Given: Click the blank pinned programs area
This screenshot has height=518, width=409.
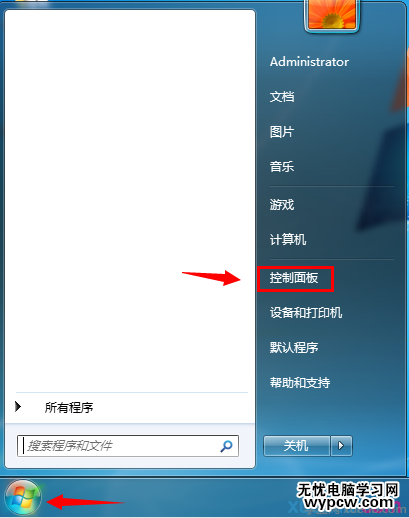Looking at the screenshot, I should point(130,200).
